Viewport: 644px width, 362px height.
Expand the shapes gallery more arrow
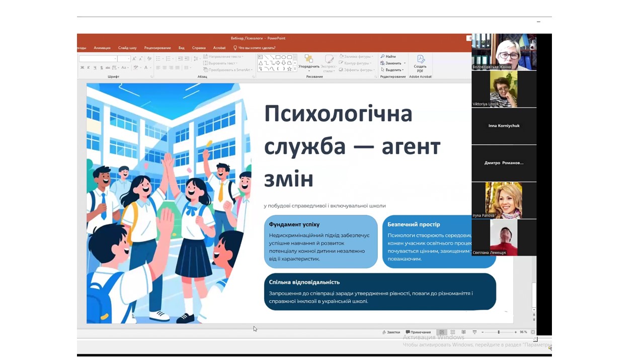(x=295, y=69)
